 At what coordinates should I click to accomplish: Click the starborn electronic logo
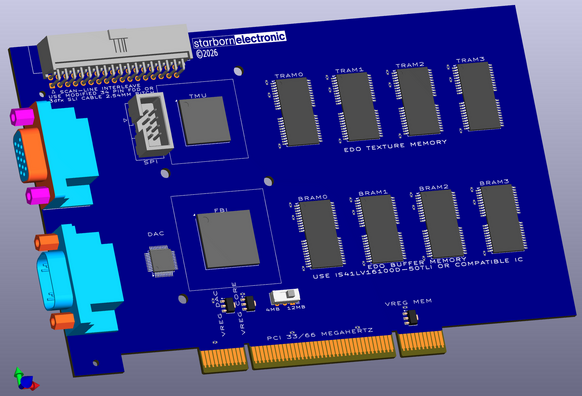coord(239,39)
